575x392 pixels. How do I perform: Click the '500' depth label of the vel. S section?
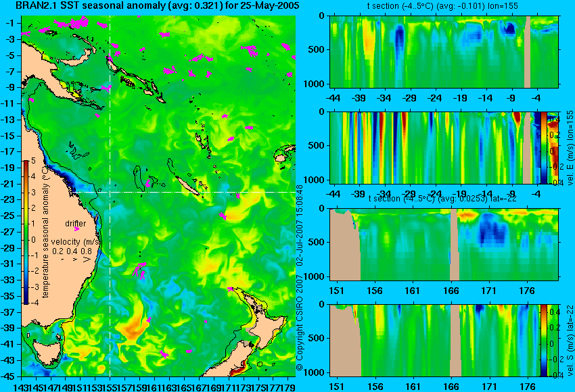[317, 338]
